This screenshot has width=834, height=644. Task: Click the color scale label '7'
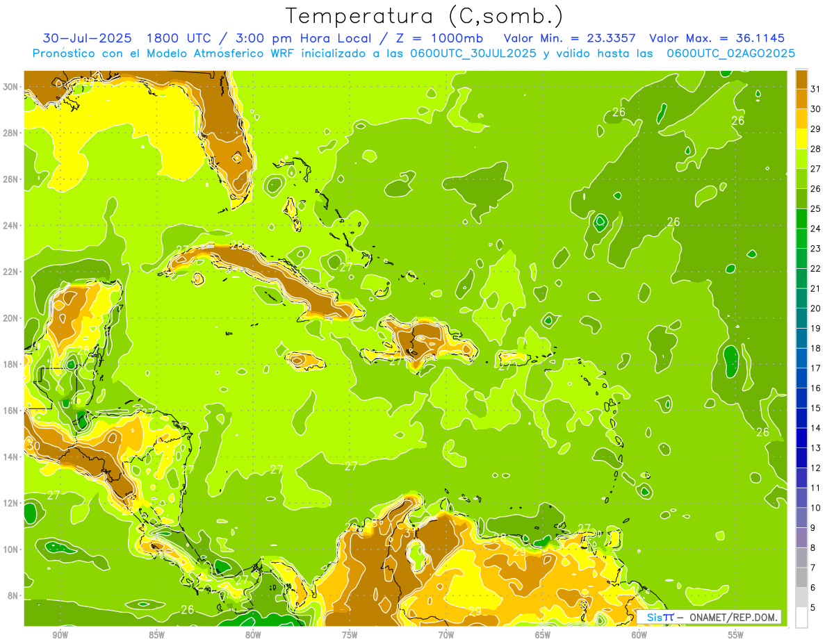(x=813, y=568)
